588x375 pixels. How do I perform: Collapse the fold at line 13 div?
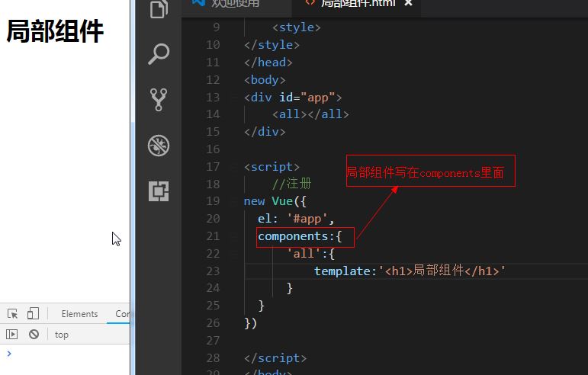234,98
